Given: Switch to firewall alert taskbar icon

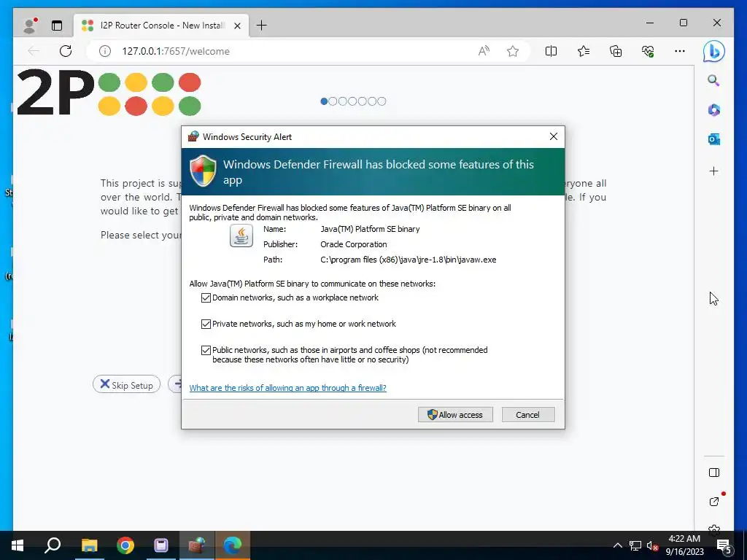Looking at the screenshot, I should pos(197,545).
